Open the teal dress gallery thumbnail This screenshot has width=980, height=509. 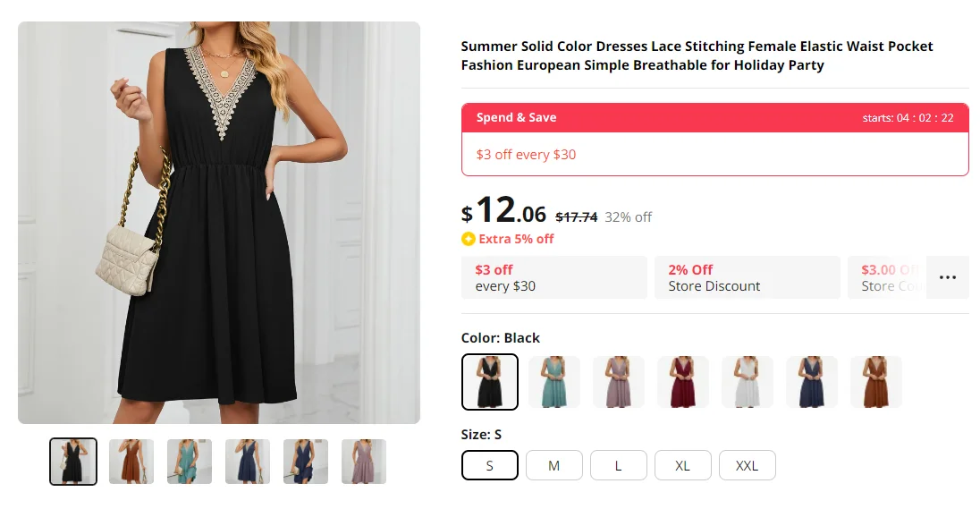point(190,462)
